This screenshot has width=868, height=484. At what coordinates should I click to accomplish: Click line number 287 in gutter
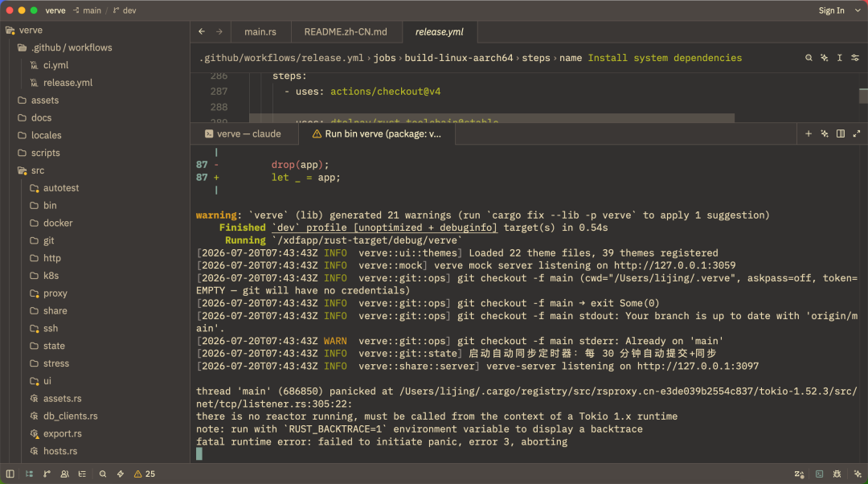(x=219, y=92)
